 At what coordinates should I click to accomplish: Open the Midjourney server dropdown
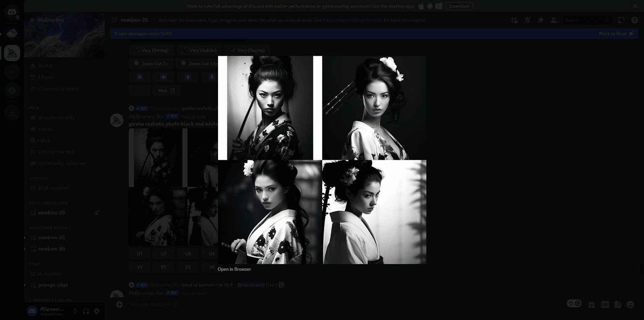[96, 20]
